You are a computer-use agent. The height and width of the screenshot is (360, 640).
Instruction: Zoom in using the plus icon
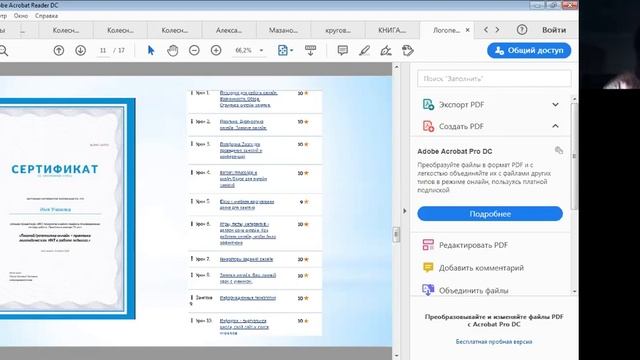[x=216, y=51]
